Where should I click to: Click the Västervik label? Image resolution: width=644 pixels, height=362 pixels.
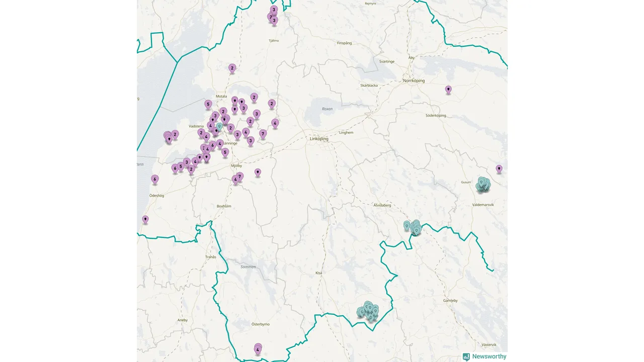click(489, 345)
